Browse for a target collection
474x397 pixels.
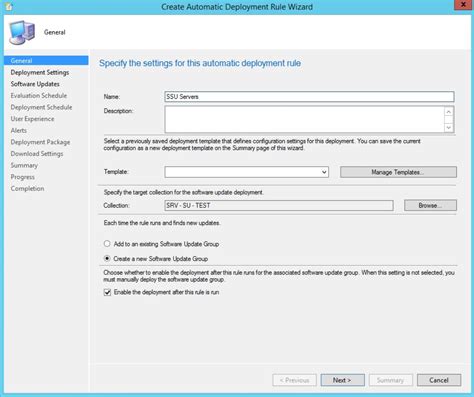pos(430,205)
